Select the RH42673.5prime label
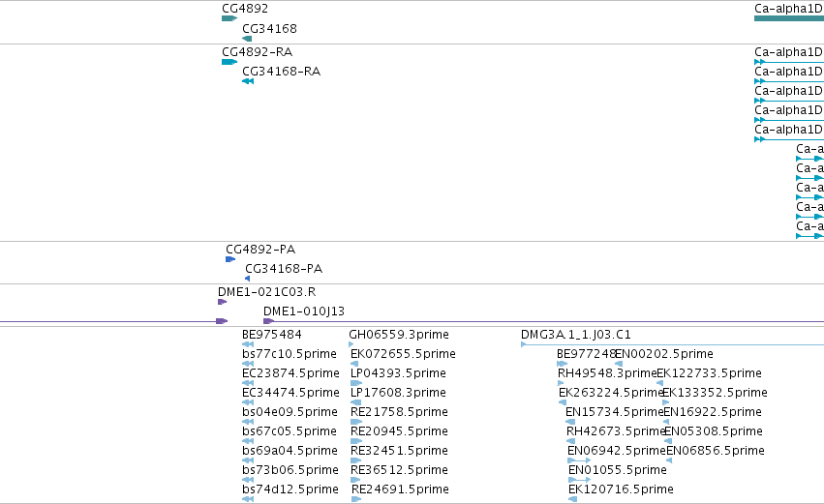 (x=617, y=431)
